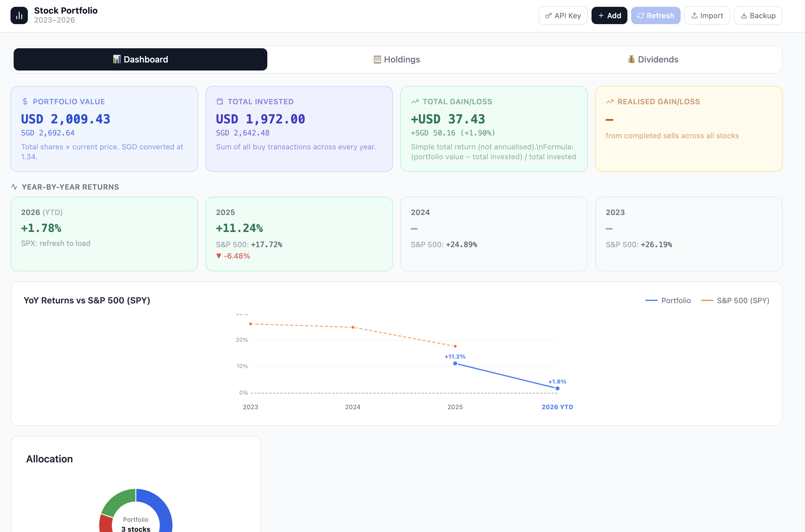805x532 pixels.
Task: Click the 2026 YTD axis label
Action: [x=557, y=407]
